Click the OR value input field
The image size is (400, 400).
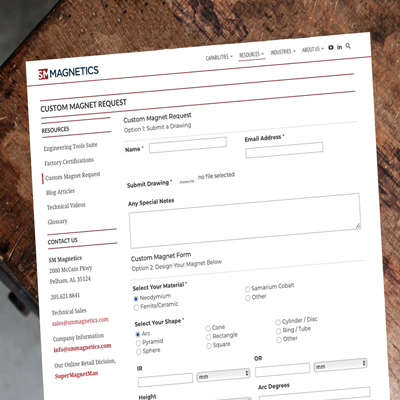click(282, 370)
